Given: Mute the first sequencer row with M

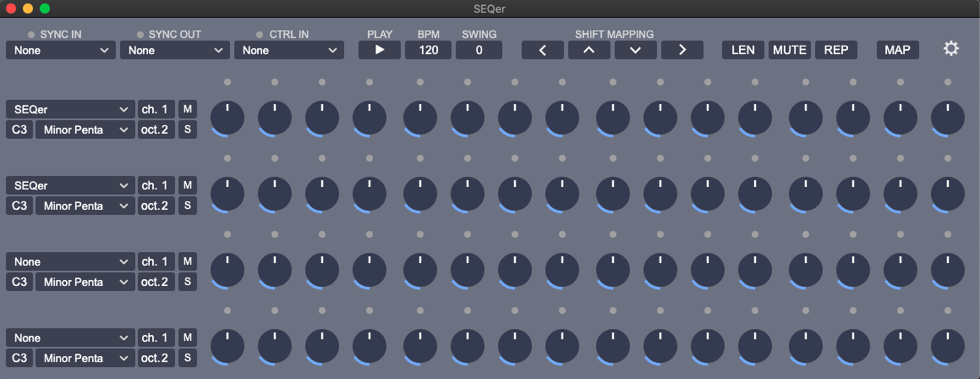Looking at the screenshot, I should point(188,109).
